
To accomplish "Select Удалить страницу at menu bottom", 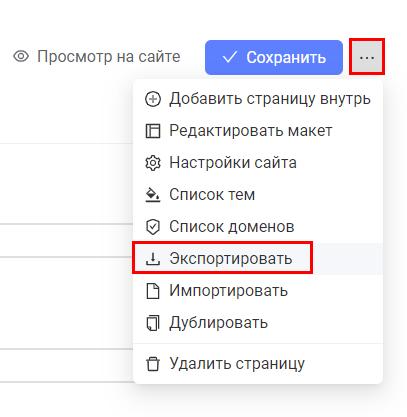I will tap(258, 364).
